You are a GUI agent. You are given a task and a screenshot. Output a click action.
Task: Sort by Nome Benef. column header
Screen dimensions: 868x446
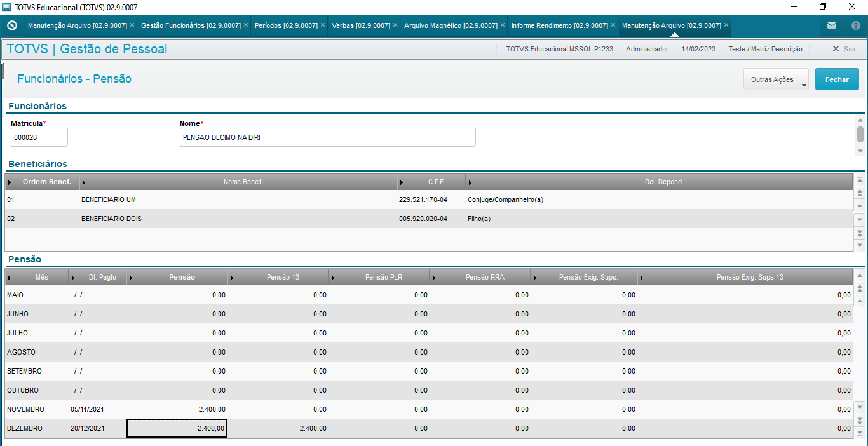coord(239,182)
